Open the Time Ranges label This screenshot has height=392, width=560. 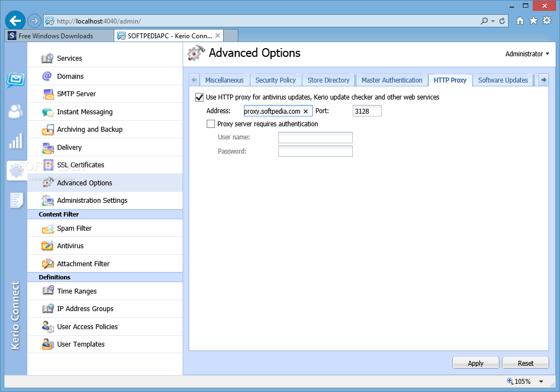pos(77,291)
